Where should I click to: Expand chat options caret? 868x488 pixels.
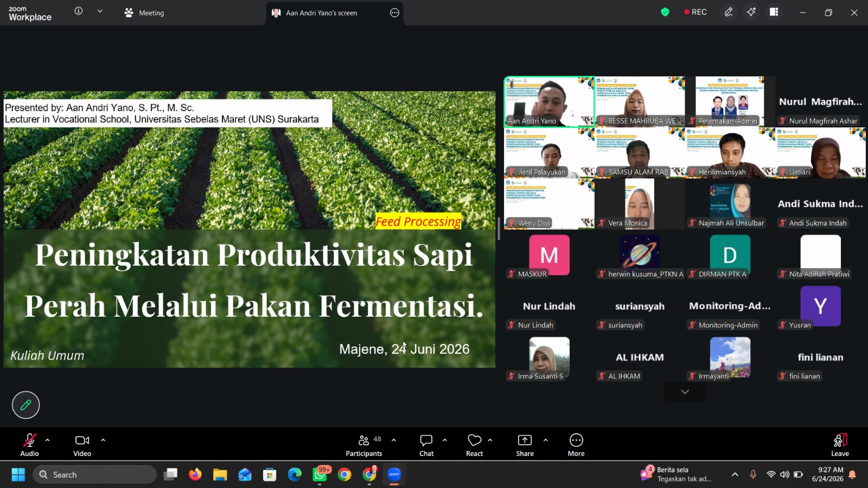click(x=445, y=440)
